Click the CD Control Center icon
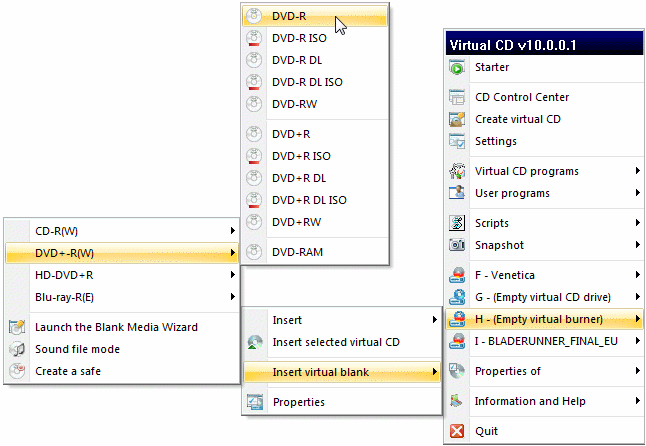Image resolution: width=646 pixels, height=446 pixels. (457, 98)
